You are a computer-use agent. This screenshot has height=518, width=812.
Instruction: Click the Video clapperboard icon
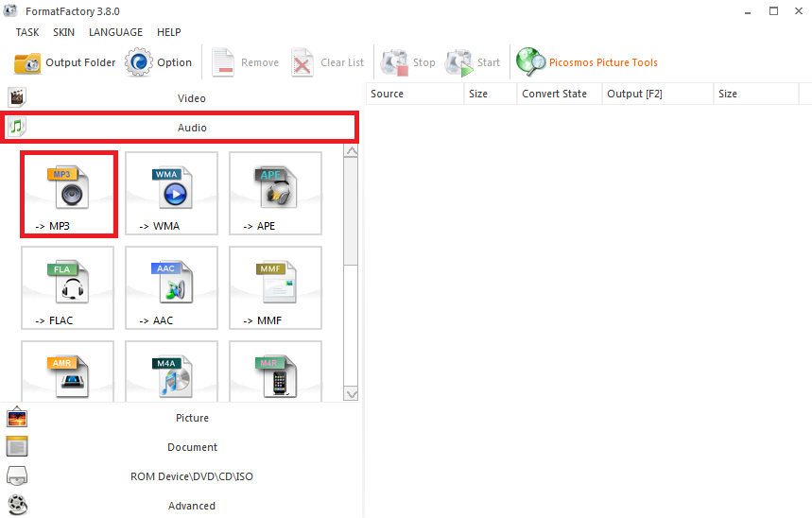pyautogui.click(x=17, y=96)
